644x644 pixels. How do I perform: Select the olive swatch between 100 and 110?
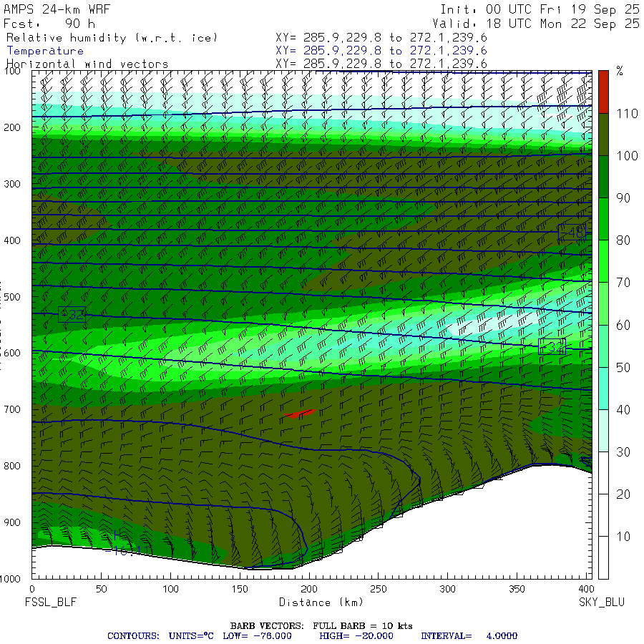(x=603, y=135)
